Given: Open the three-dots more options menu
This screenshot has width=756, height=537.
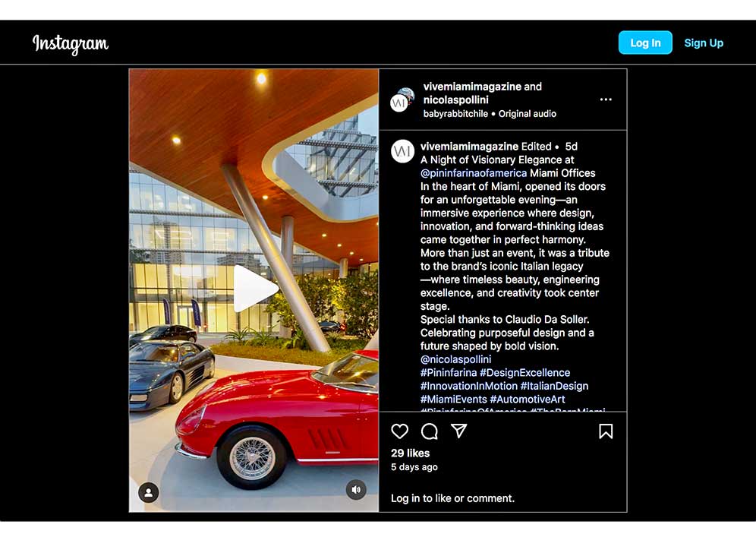Looking at the screenshot, I should coord(606,100).
